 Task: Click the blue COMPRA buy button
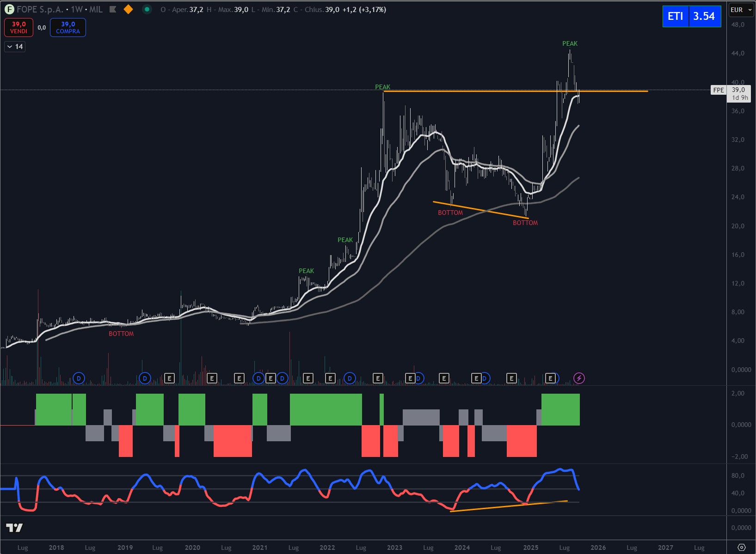[68, 27]
